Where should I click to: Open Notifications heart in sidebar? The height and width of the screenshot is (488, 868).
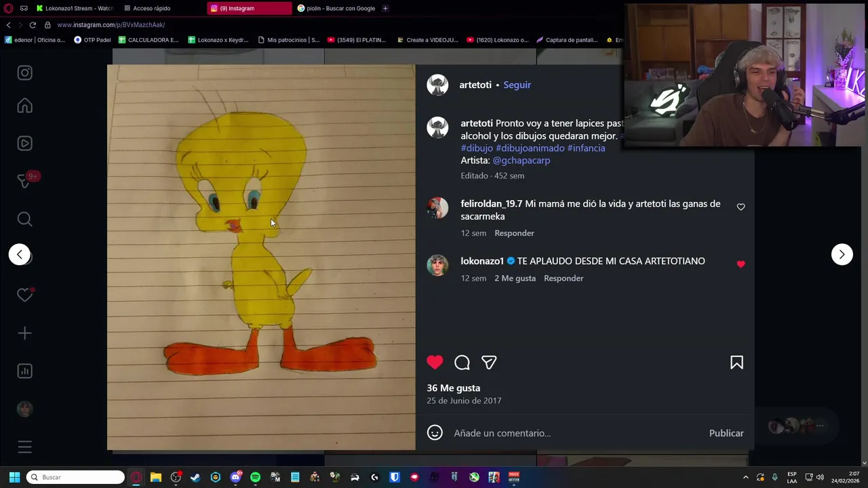point(25,295)
